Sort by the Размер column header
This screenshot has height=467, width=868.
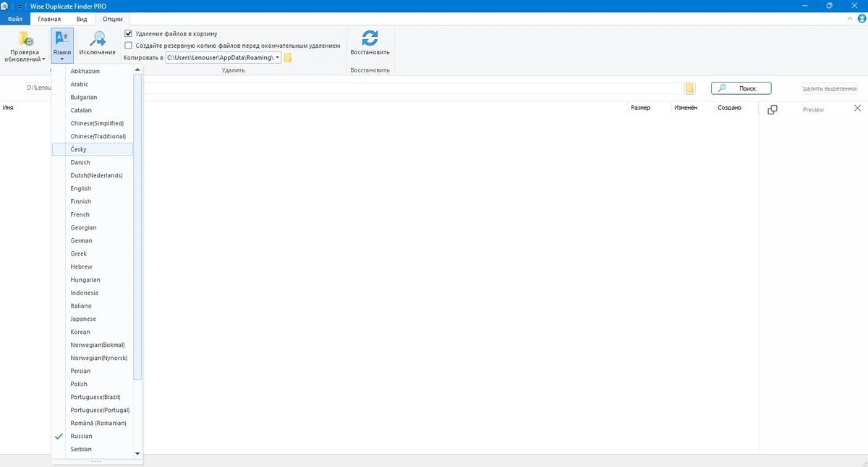coord(640,108)
